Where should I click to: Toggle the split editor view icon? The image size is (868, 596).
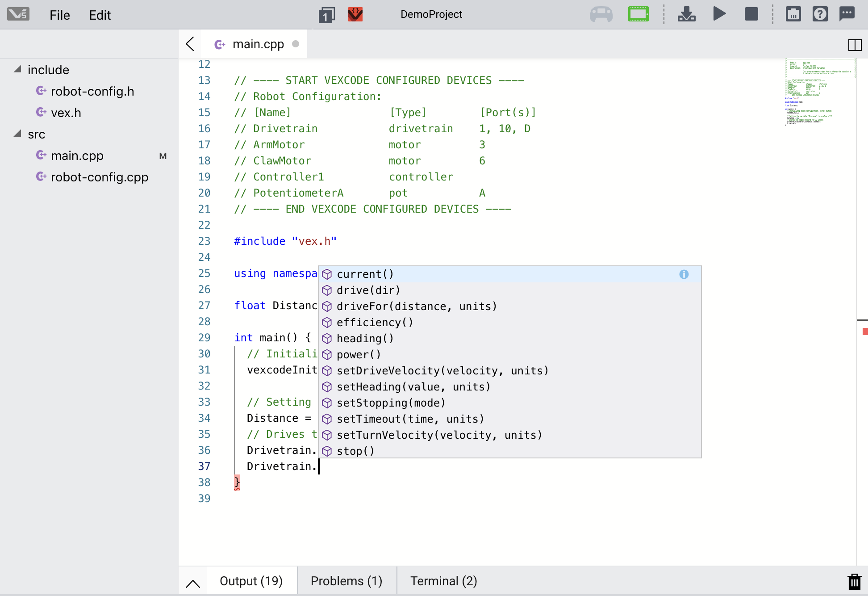[x=855, y=45]
